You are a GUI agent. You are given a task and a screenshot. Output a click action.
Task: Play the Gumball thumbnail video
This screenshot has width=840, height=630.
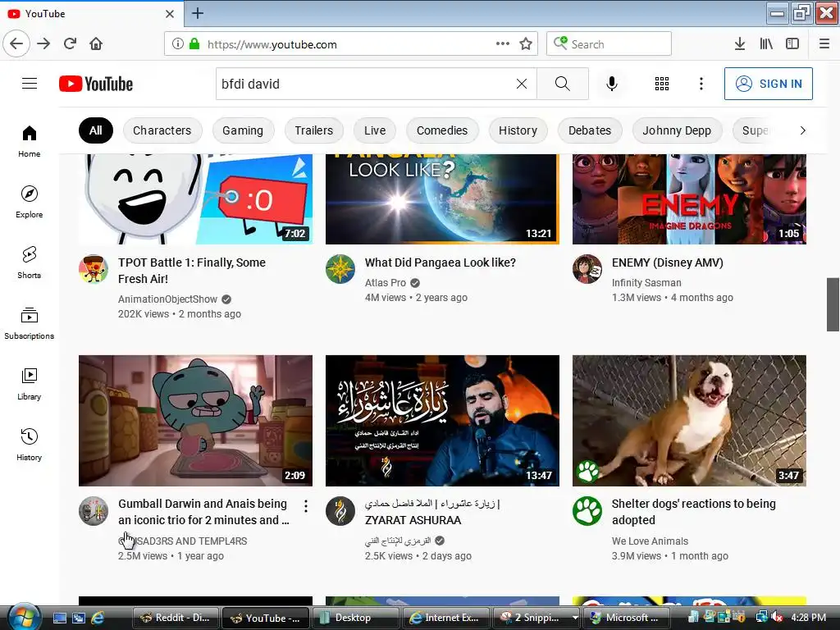[195, 421]
